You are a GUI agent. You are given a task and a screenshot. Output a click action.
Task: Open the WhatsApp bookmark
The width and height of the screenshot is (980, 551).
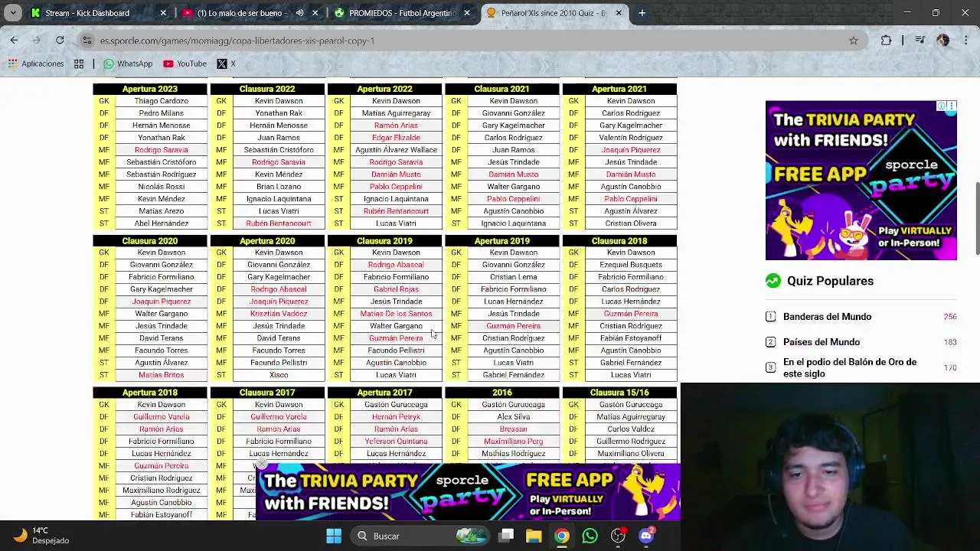click(128, 64)
